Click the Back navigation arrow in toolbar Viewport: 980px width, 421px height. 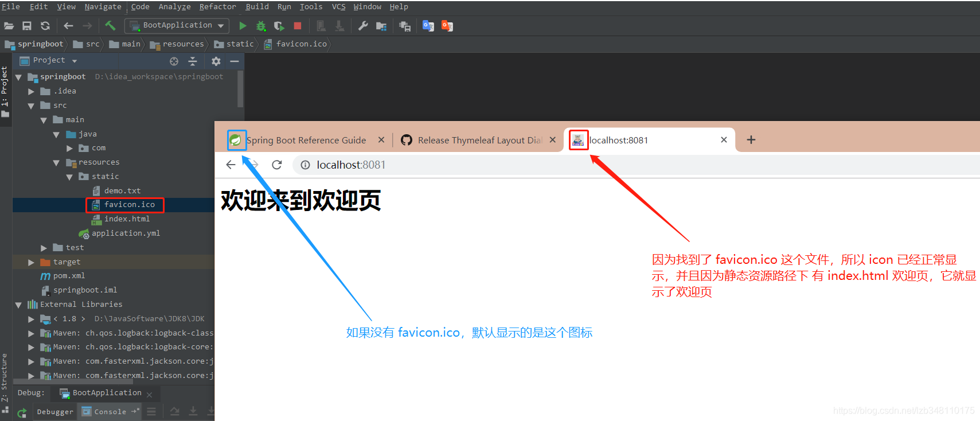(69, 26)
